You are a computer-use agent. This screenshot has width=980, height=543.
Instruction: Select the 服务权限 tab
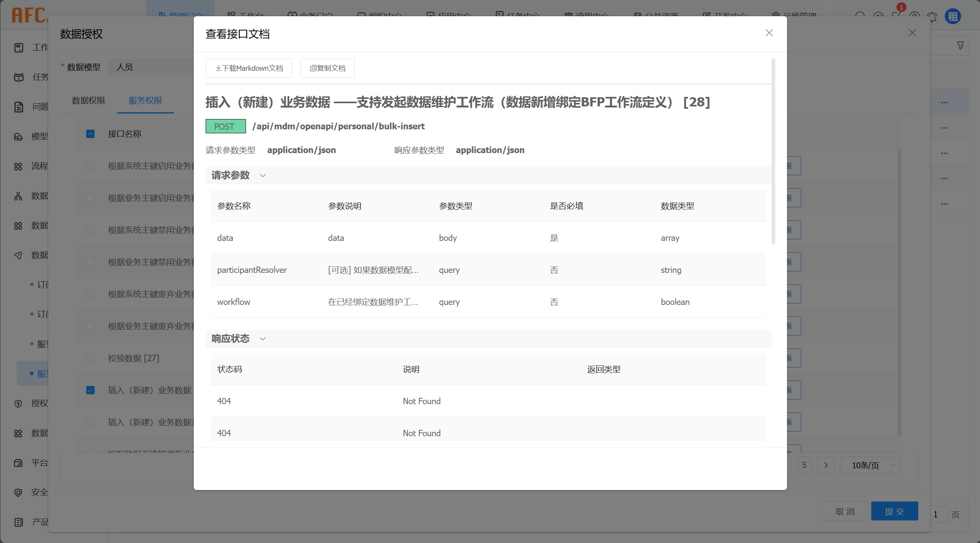[x=145, y=101]
